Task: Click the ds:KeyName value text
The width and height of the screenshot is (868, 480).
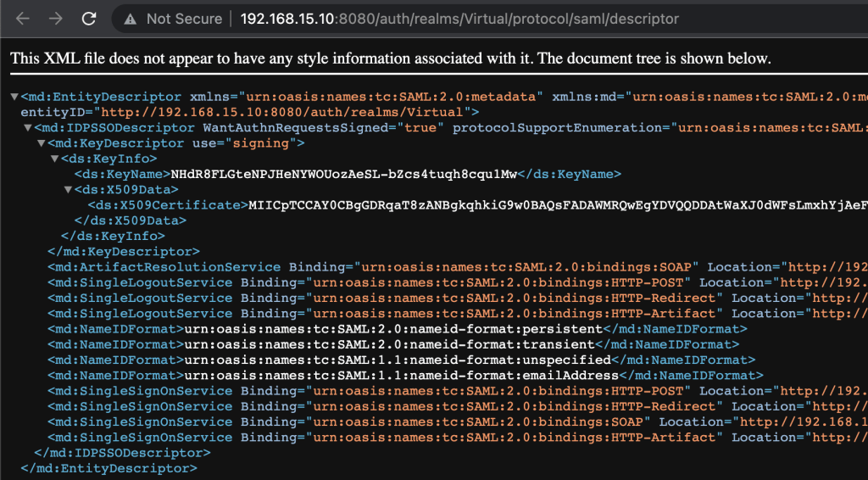Action: [x=343, y=175]
